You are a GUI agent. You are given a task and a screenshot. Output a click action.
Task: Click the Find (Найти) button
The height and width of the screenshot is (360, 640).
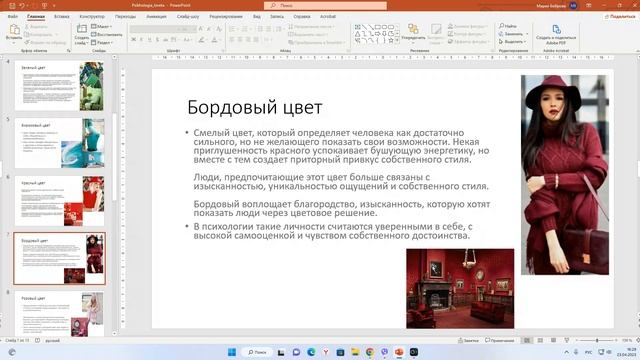(508, 26)
